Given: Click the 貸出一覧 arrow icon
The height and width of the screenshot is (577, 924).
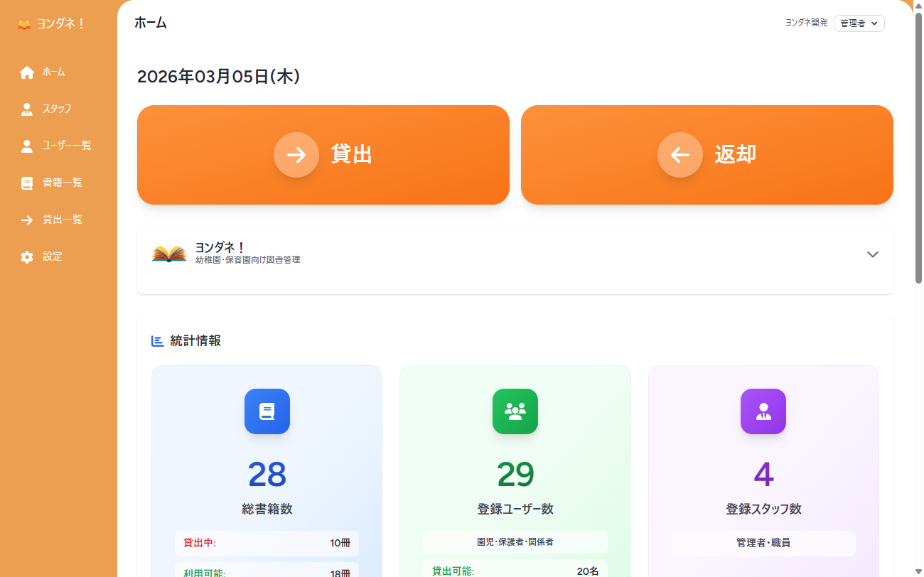Looking at the screenshot, I should [x=27, y=220].
